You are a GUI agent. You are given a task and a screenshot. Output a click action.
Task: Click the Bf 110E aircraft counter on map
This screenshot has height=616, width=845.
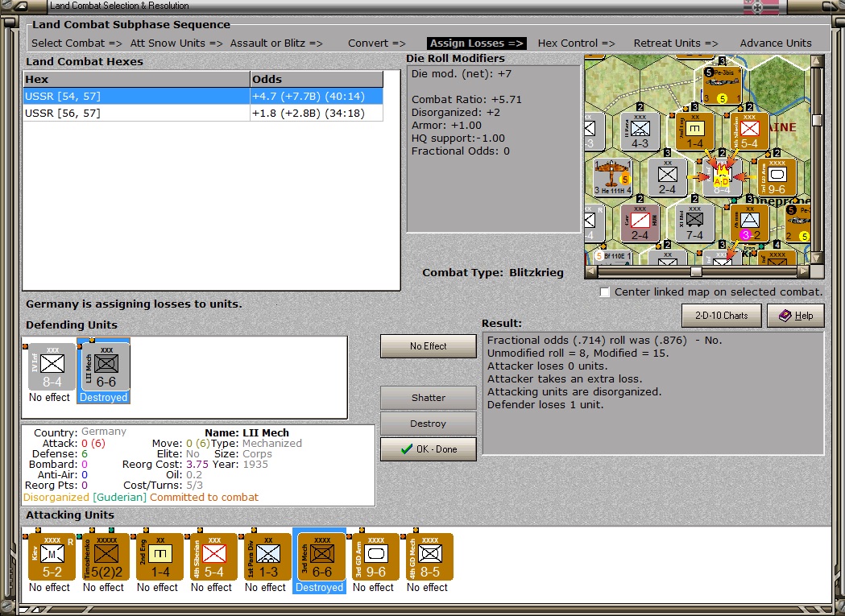(612, 257)
